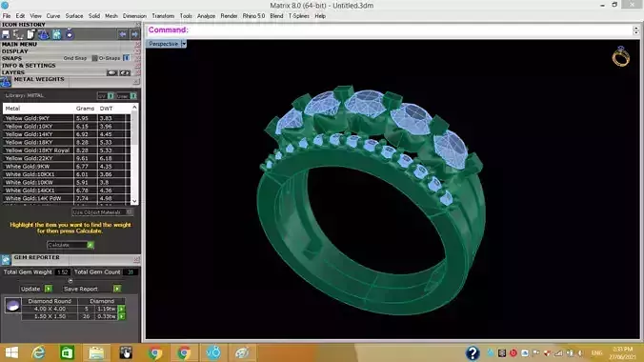
Task: Click the Grams column header
Action: [x=85, y=109]
